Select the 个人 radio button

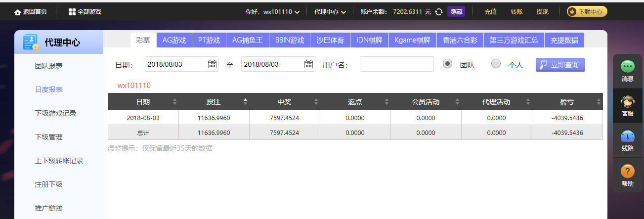496,64
